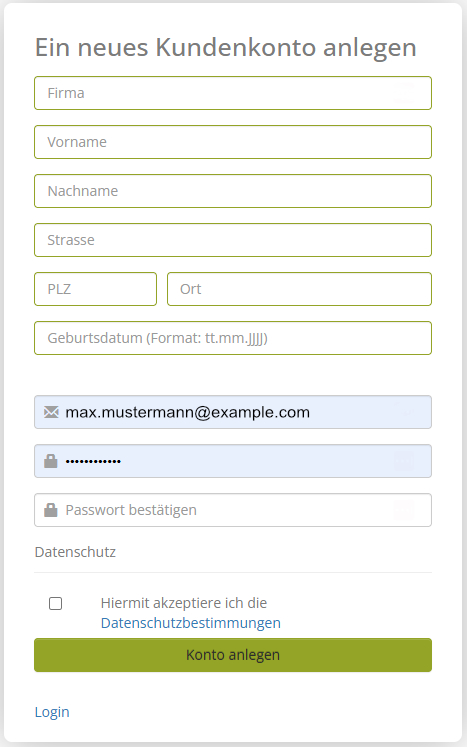Click the envelope icon in the email field
The image size is (467, 747).
coord(51,412)
